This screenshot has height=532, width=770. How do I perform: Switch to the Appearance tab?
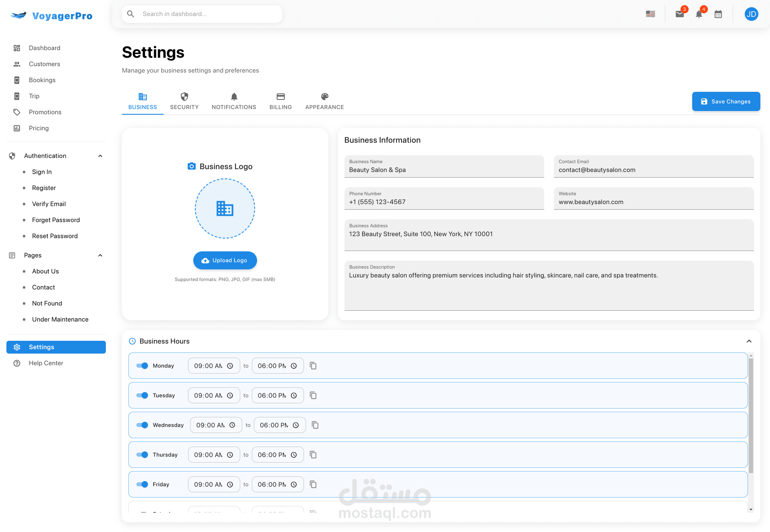(324, 101)
